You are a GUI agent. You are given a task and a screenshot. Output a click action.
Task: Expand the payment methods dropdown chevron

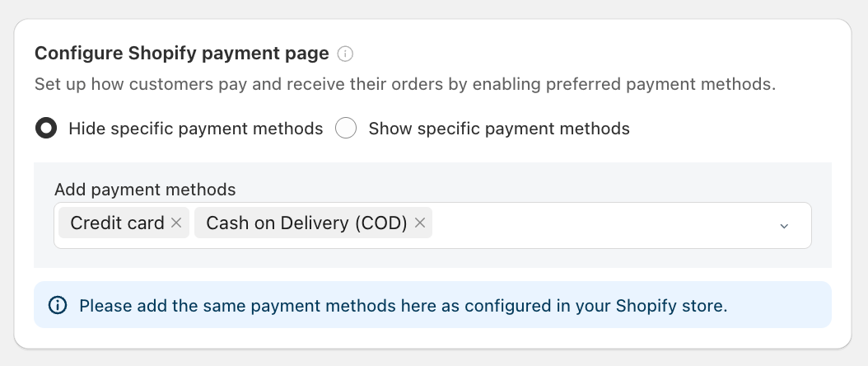point(784,226)
